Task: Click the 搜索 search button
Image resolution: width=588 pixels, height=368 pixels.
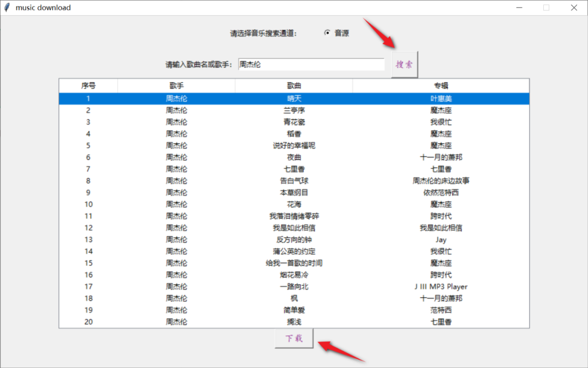Action: pyautogui.click(x=405, y=64)
